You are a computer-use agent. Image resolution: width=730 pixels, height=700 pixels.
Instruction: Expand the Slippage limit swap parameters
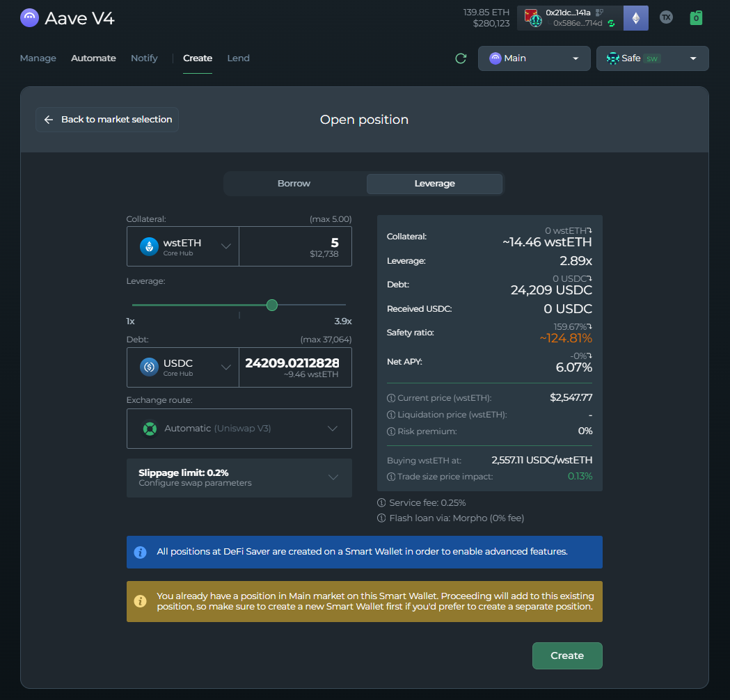[x=239, y=478]
